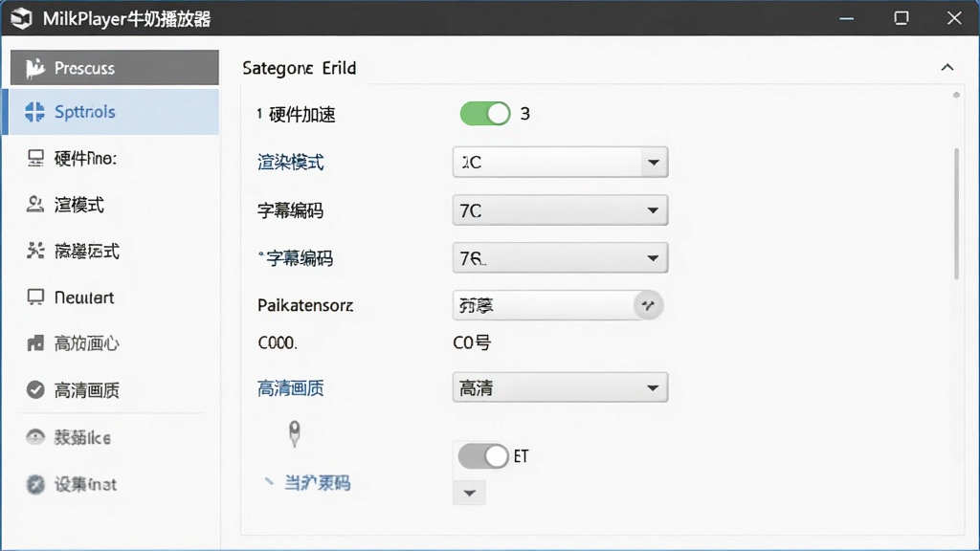Collapse the Sategone Erild section chevron
The width and height of the screenshot is (980, 551).
coord(947,68)
